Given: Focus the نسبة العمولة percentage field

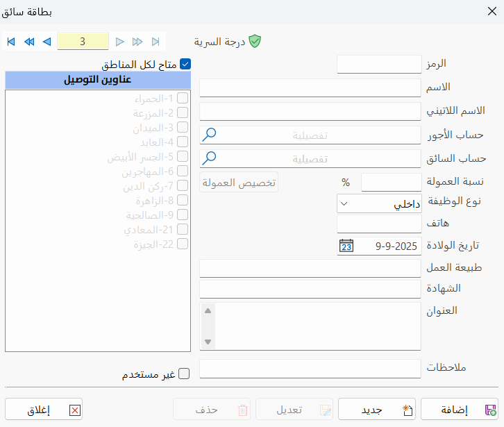Looking at the screenshot, I should (x=391, y=183).
